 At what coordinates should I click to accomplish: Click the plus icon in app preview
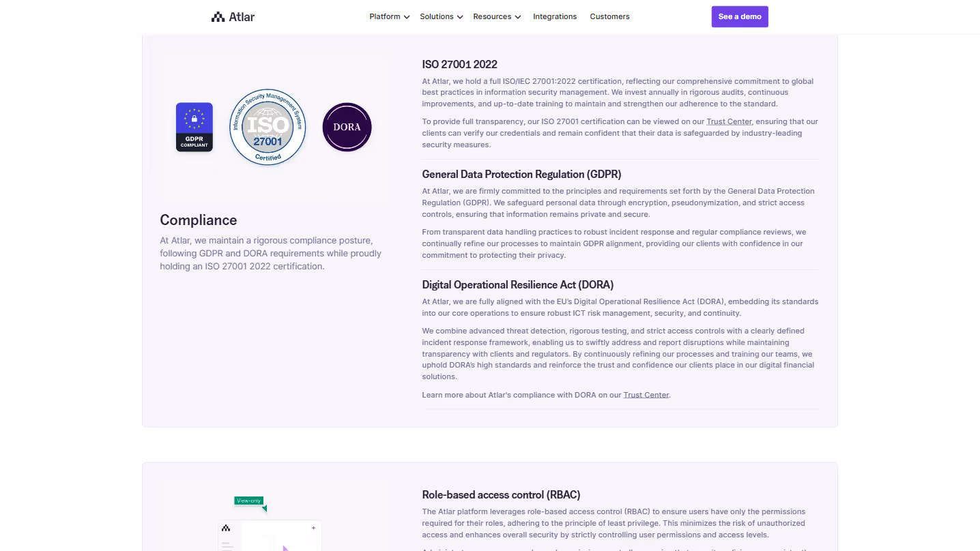[313, 528]
